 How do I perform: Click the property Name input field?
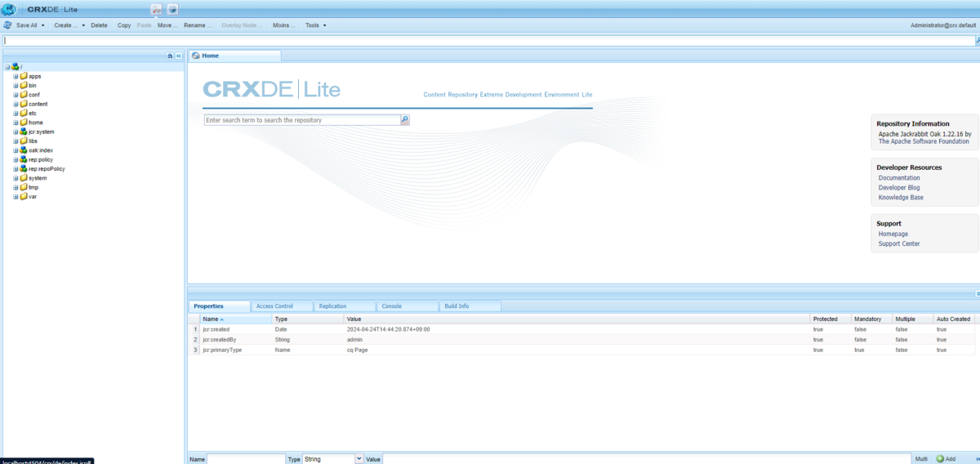pyautogui.click(x=246, y=459)
